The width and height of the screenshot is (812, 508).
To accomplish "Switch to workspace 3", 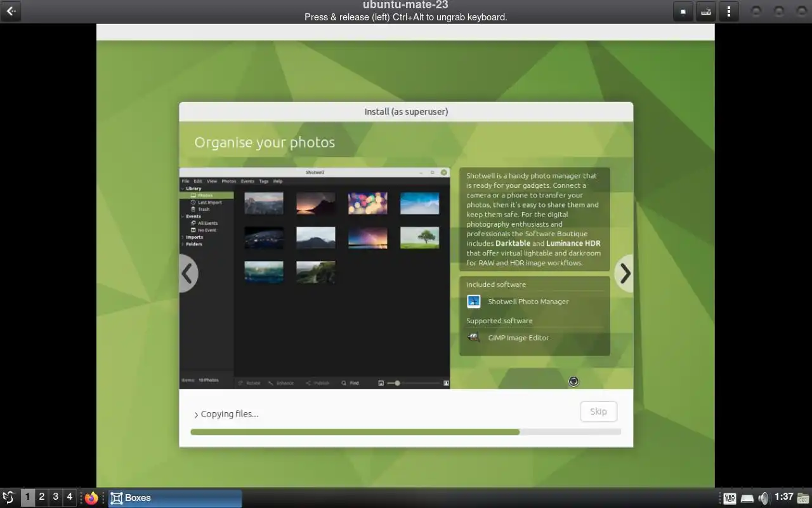I will tap(56, 497).
